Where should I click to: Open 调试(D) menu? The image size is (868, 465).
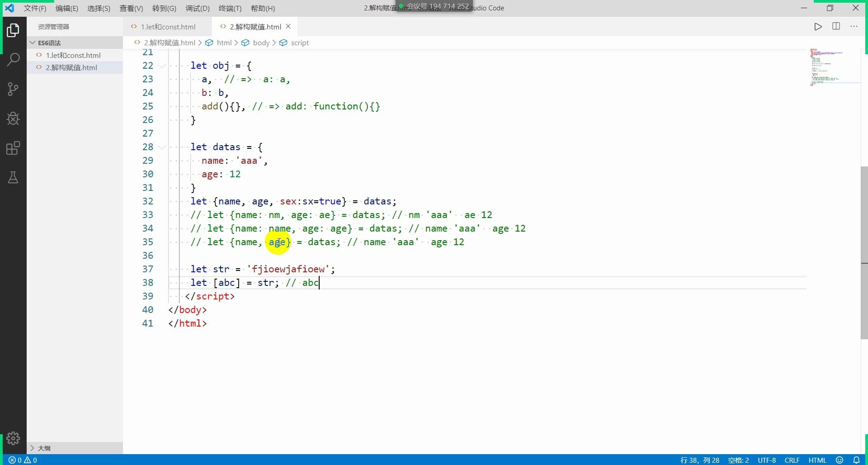[x=198, y=8]
